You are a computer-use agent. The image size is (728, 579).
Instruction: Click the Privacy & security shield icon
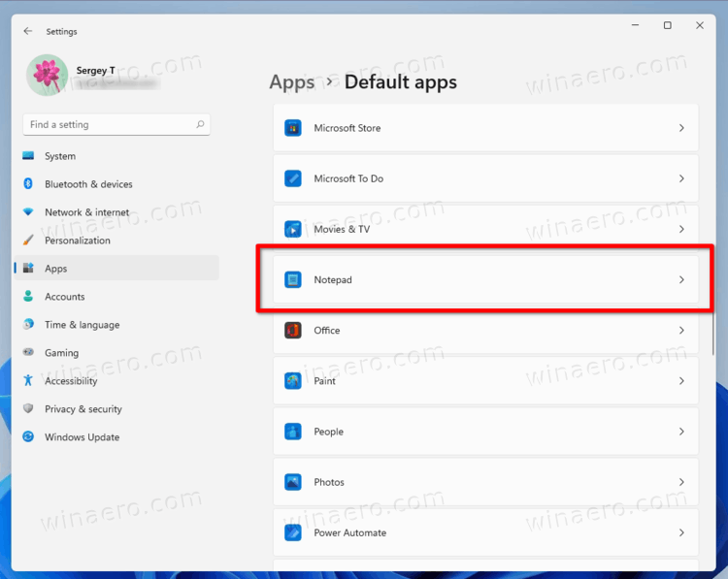28,408
